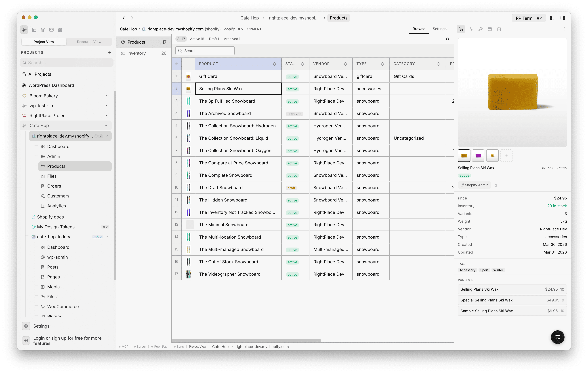The height and width of the screenshot is (373, 588).
Task: Toggle the left sidebar panel visibility
Action: [x=552, y=18]
